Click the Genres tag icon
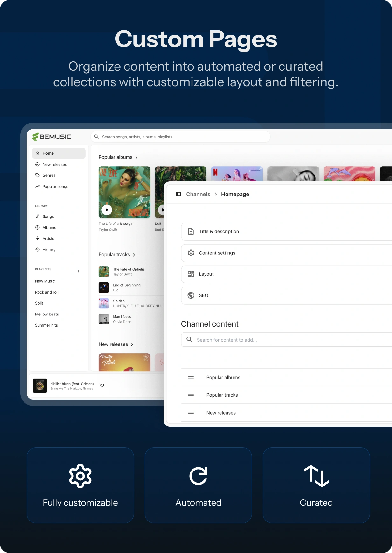The height and width of the screenshot is (553, 392). pyautogui.click(x=38, y=175)
